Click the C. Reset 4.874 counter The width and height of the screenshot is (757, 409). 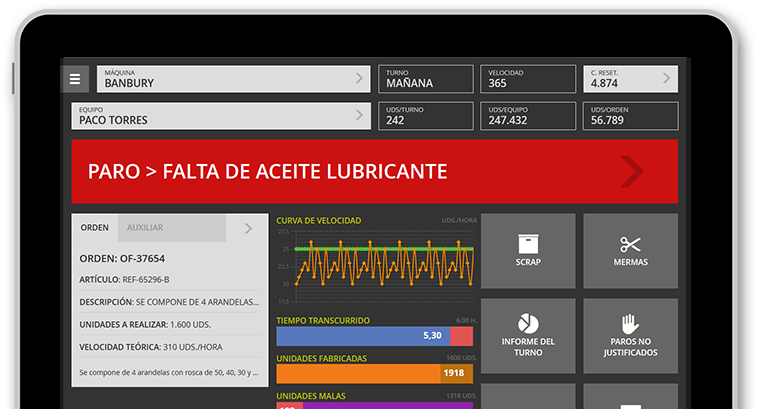tap(630, 79)
